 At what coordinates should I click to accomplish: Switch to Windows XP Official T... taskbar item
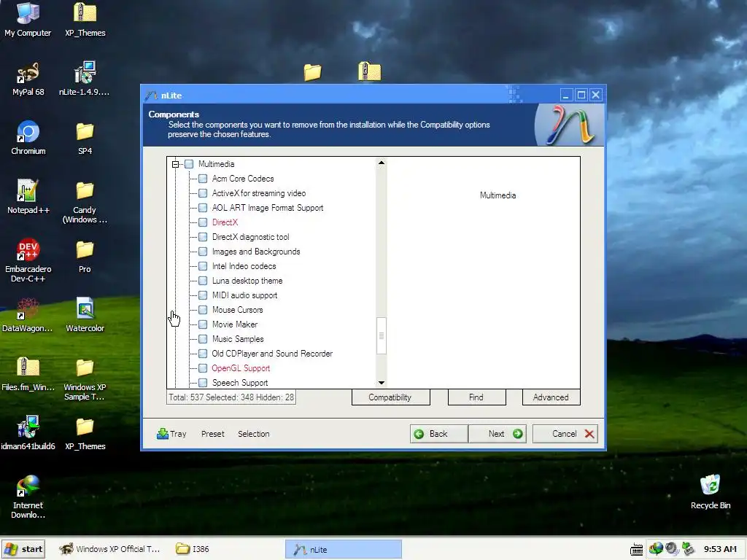pos(109,549)
